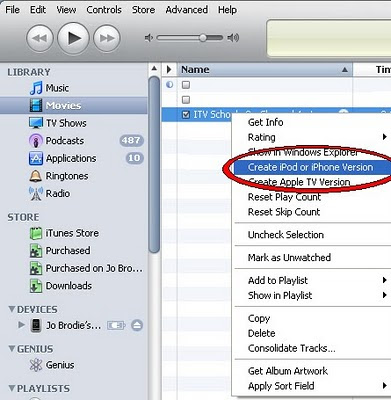Uncheck the ITV Schools movie checkbox
The image size is (391, 400).
[186, 115]
